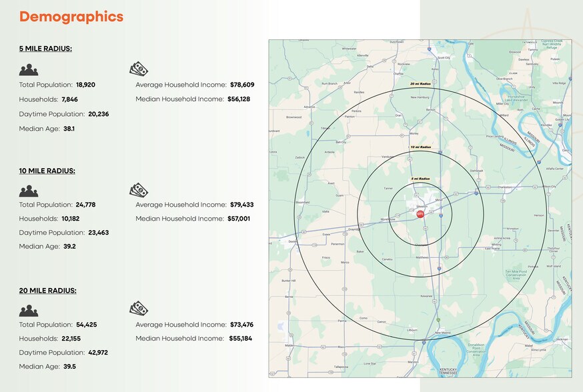Click the '20 mi Radius' map label

click(x=421, y=85)
